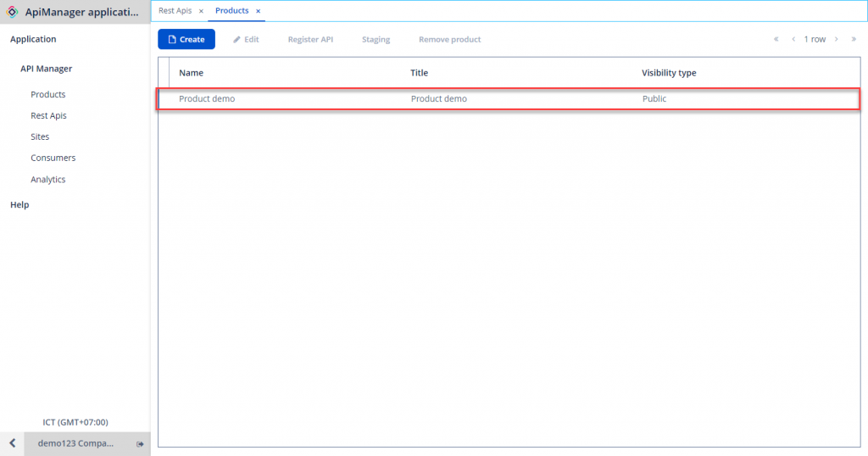This screenshot has width=868, height=456.
Task: Close the Rest Apis tab
Action: [x=201, y=11]
